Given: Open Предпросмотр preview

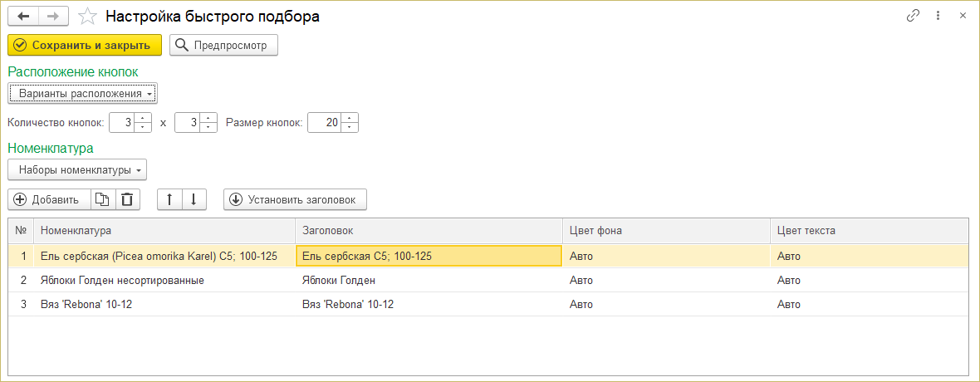Looking at the screenshot, I should pos(223,46).
